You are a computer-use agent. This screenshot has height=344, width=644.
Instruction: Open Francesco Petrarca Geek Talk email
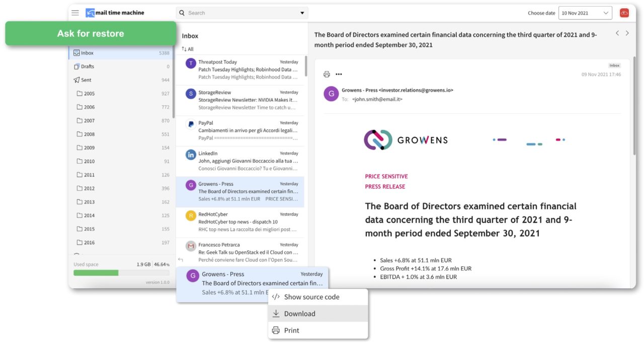coord(240,252)
